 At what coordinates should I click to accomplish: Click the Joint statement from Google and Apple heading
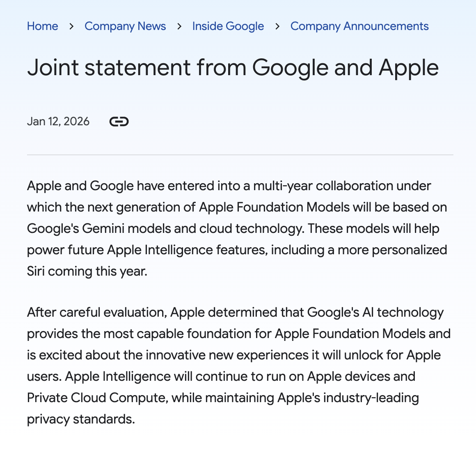point(233,68)
